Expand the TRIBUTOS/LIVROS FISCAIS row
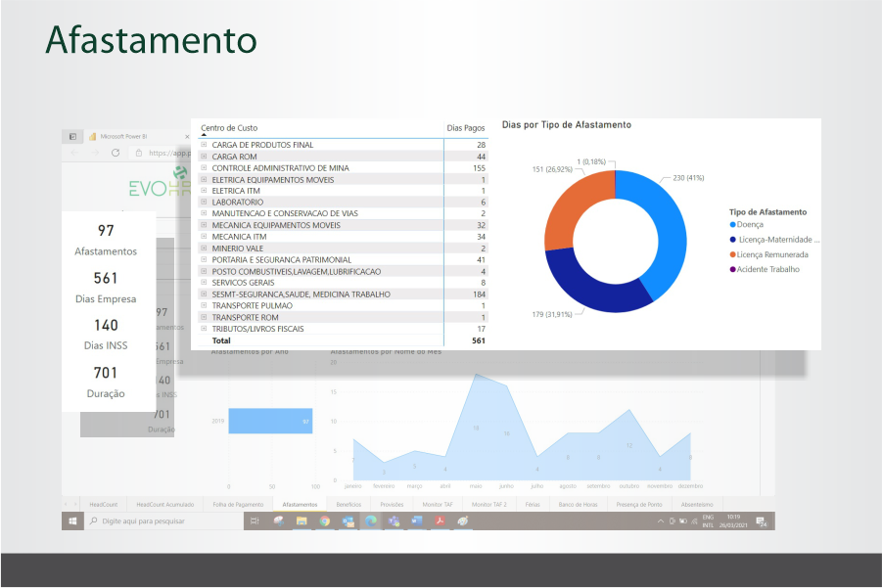This screenshot has height=588, width=882. click(x=205, y=329)
